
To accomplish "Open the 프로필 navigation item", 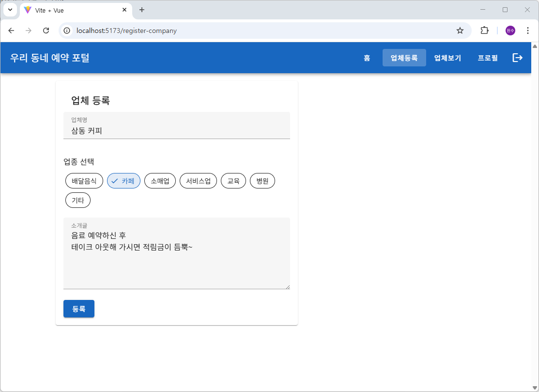I will (488, 58).
